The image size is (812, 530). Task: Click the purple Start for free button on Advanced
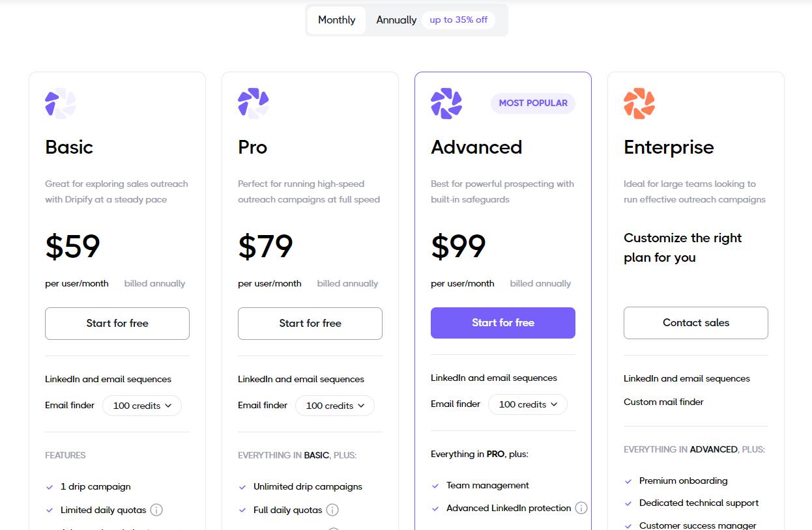pos(502,322)
